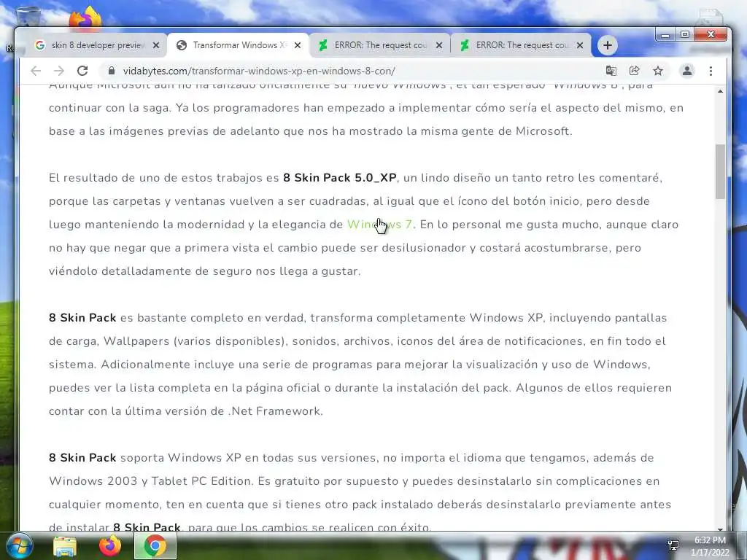The image size is (747, 560).
Task: Open Windows Explorer from taskbar
Action: tap(65, 546)
